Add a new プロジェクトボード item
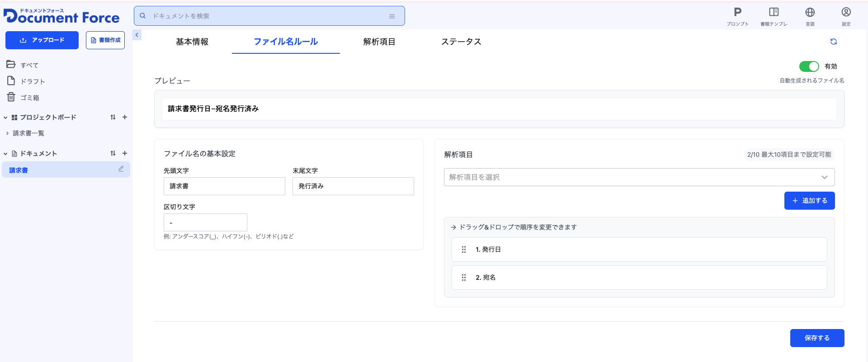This screenshot has width=868, height=362. coord(125,117)
